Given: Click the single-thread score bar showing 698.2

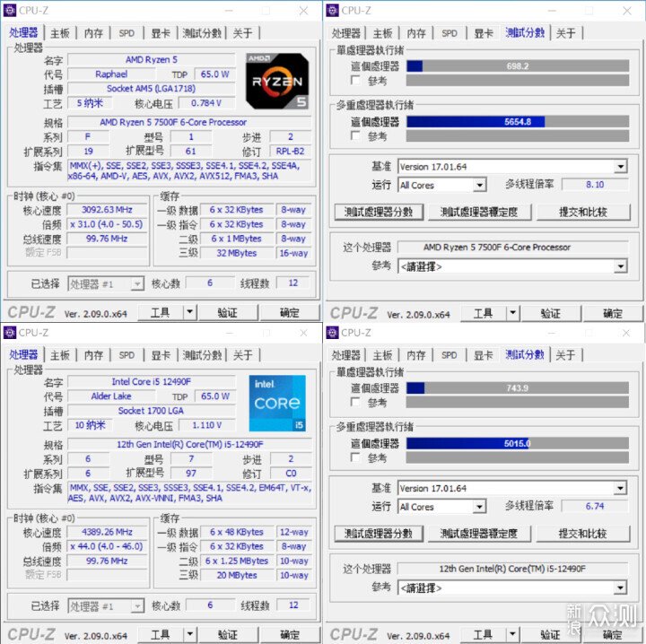Looking at the screenshot, I should (x=518, y=65).
